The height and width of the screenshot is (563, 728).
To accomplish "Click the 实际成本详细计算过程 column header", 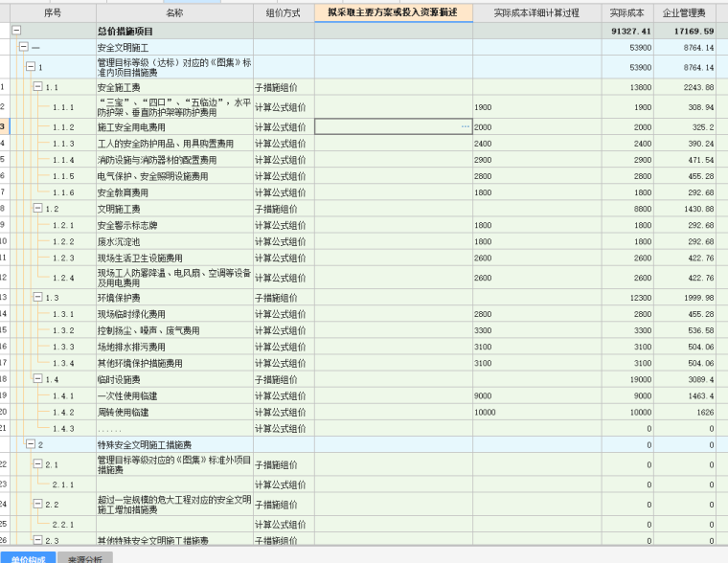I will point(537,13).
